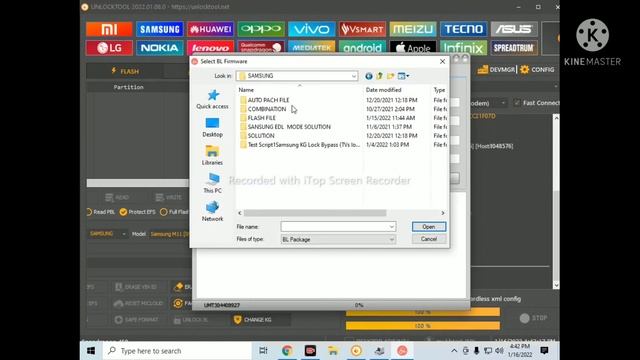
Task: Go up one folder level in dialog
Action: (380, 76)
